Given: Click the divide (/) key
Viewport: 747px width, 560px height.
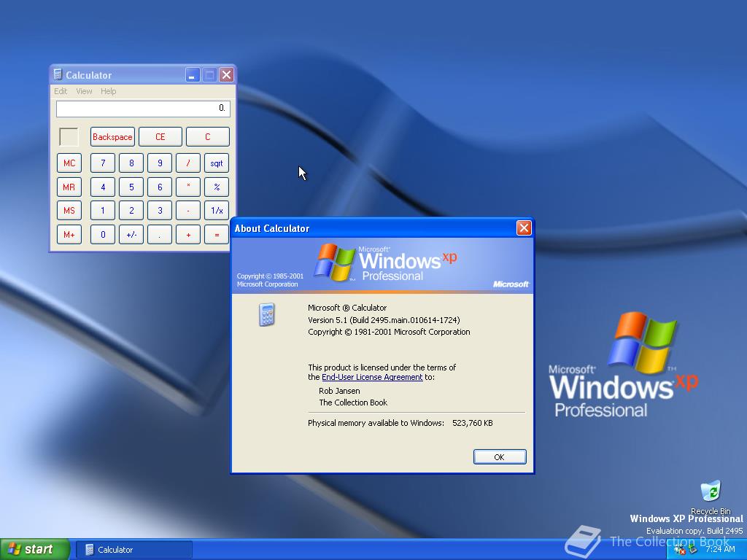Looking at the screenshot, I should click(x=188, y=163).
